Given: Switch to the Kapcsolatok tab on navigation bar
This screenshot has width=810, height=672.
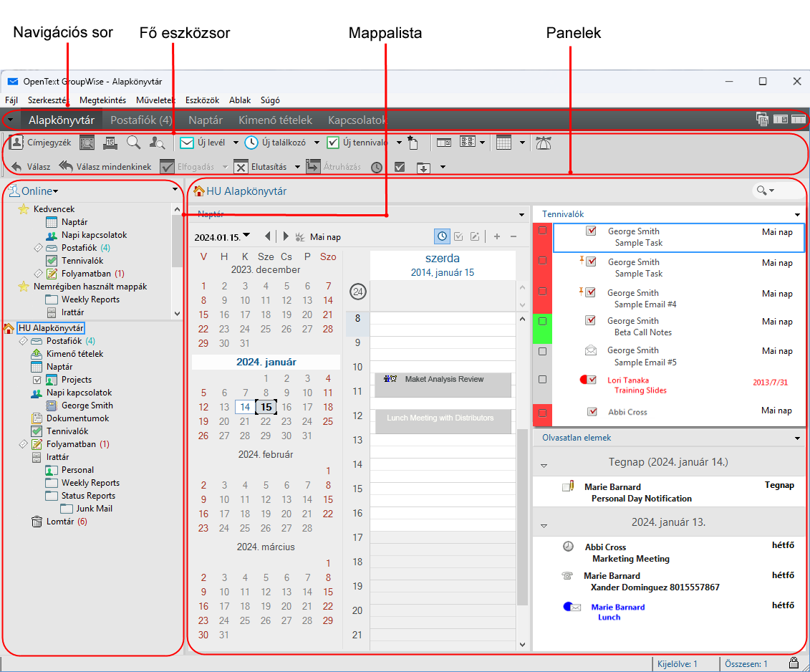Looking at the screenshot, I should (357, 120).
